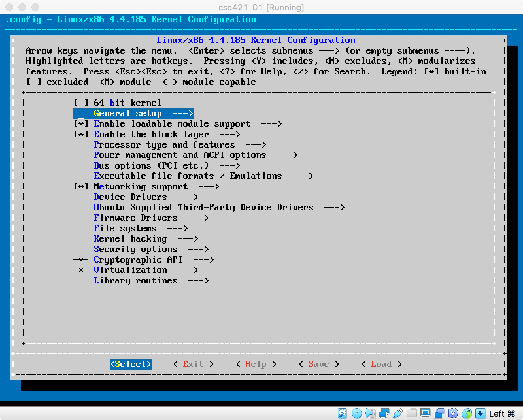Click the mouse integration icon in status bar

pyautogui.click(x=467, y=413)
